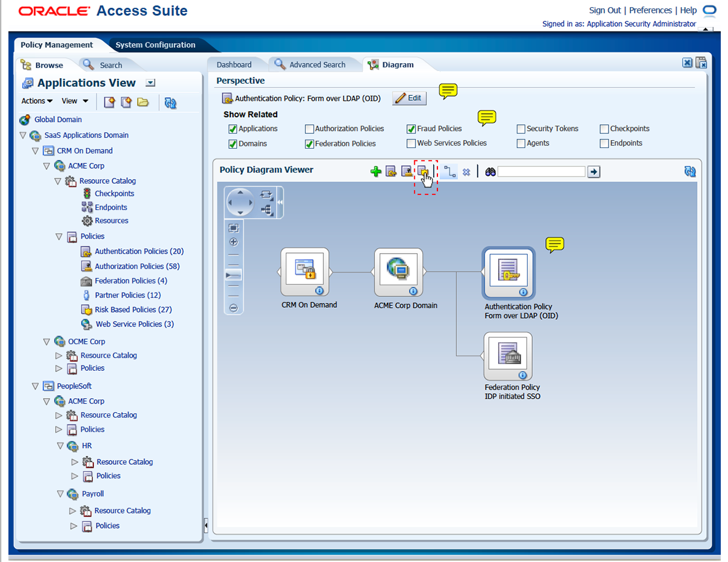Check the Checkpoints checkbox under Show Related
The width and height of the screenshot is (728, 562).
(x=604, y=129)
